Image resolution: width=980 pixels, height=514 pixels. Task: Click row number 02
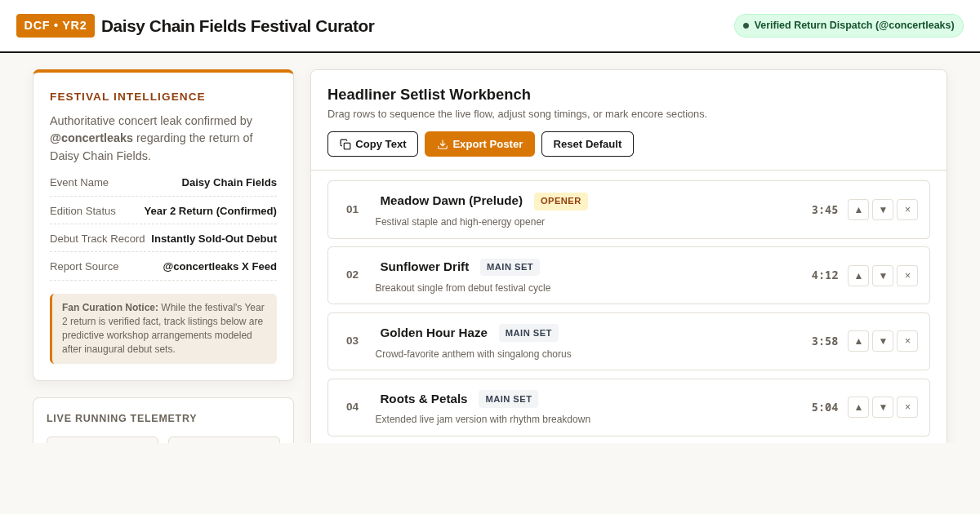(352, 275)
